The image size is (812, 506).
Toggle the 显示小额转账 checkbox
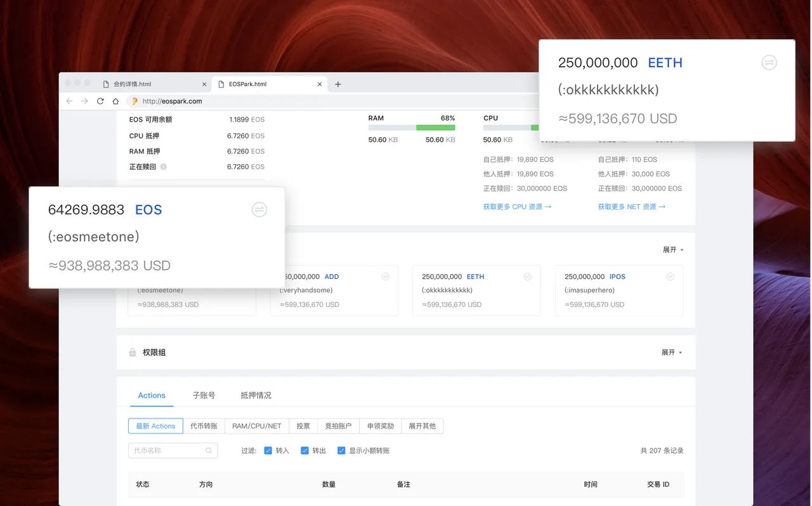(341, 450)
